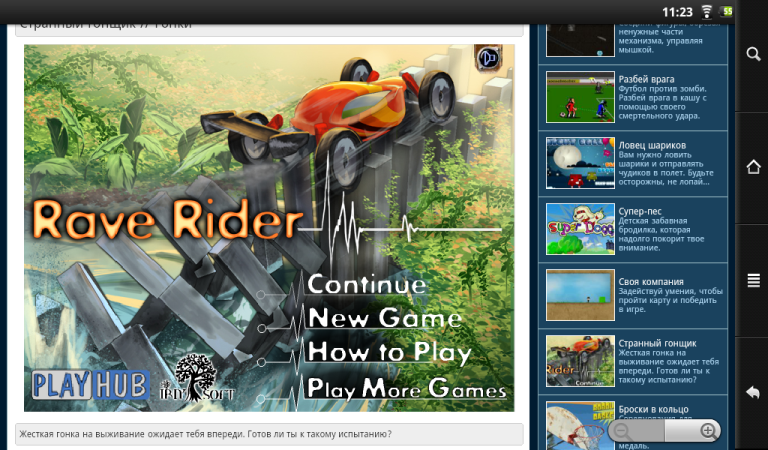The image size is (768, 450).
Task: Tap the Wi-Fi status icon
Action: [706, 11]
